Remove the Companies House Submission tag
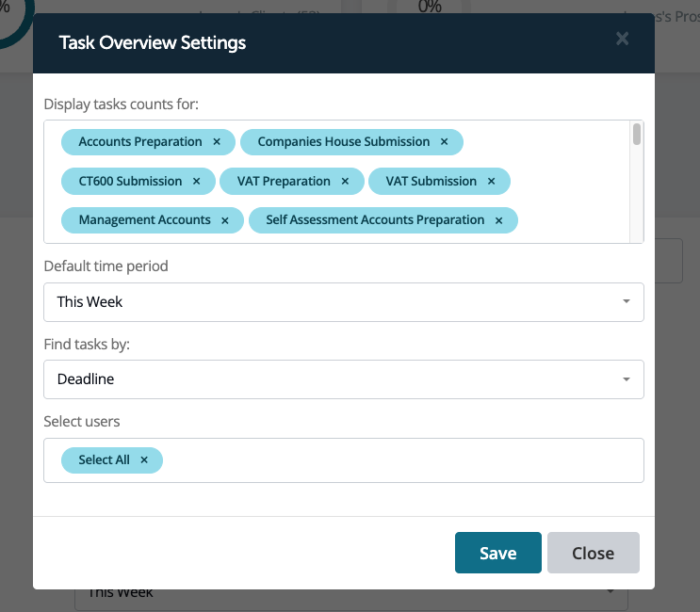 pos(445,142)
